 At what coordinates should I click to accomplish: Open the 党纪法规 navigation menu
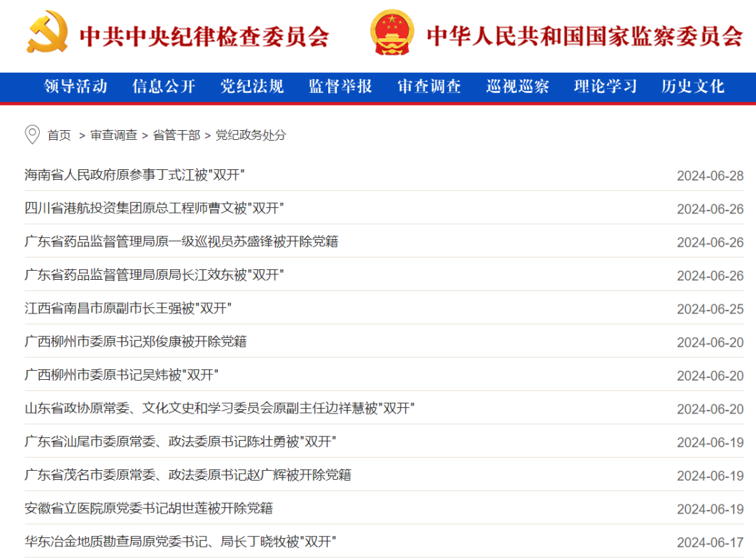point(252,86)
